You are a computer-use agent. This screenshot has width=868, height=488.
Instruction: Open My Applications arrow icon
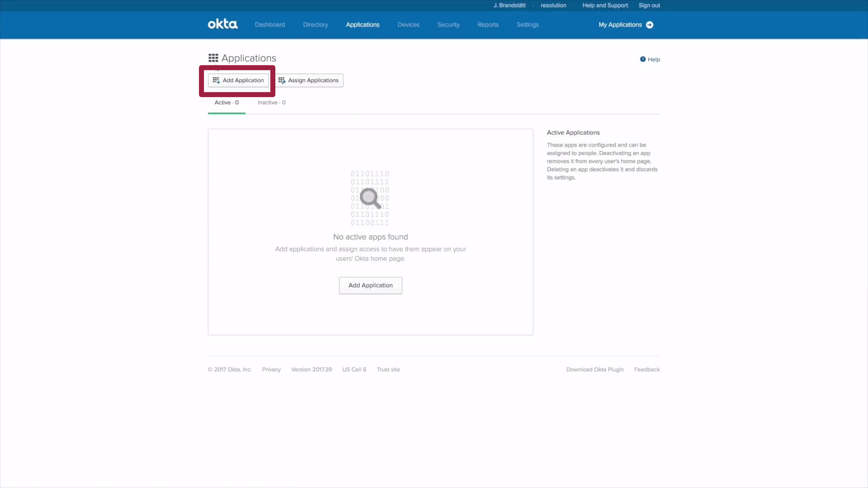pyautogui.click(x=650, y=25)
